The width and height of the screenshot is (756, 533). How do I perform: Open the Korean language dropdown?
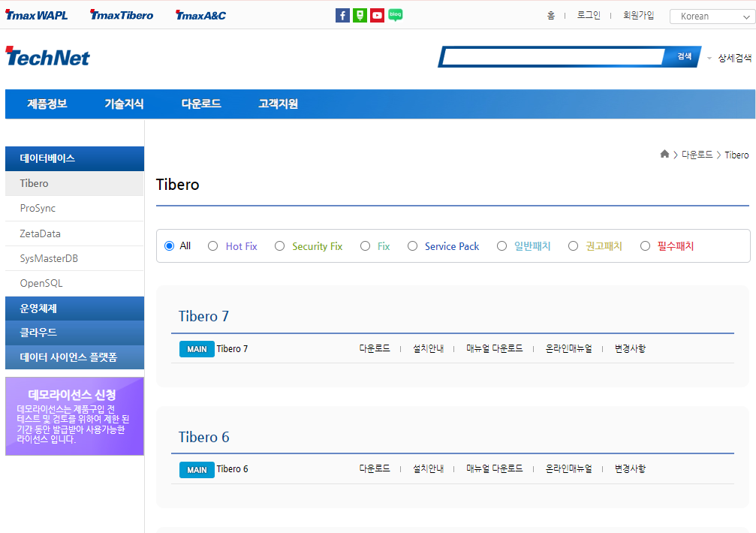(x=712, y=16)
